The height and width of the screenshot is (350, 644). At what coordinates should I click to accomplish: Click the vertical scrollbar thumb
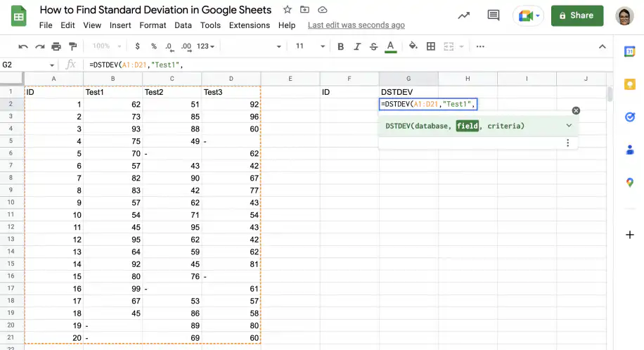610,93
